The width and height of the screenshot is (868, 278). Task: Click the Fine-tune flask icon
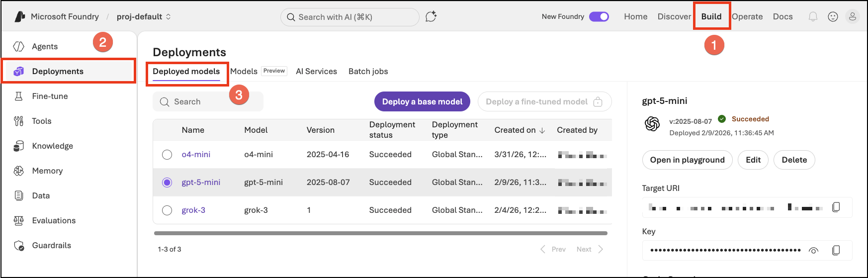(19, 96)
